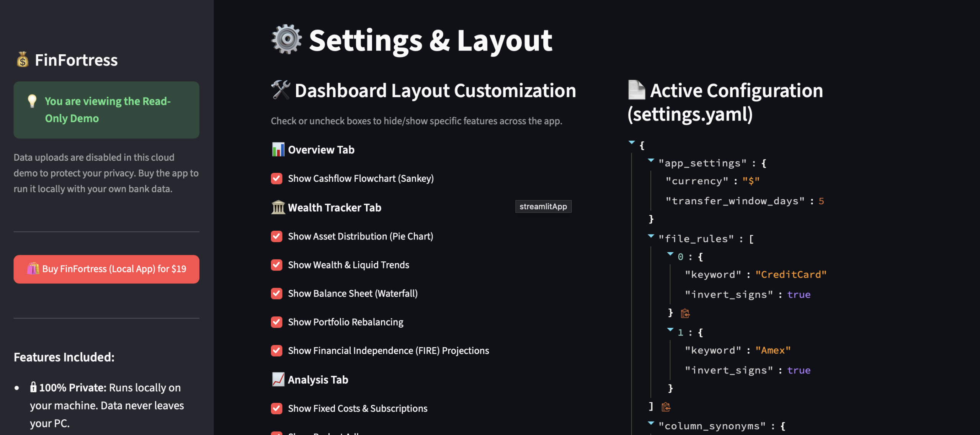Copy file_rules array using clipboard icon
The width and height of the screenshot is (980, 435).
click(x=666, y=407)
